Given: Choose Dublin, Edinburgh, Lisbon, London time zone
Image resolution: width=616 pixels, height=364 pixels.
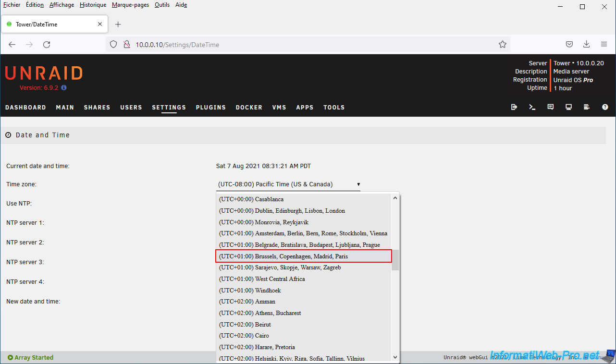Looking at the screenshot, I should pyautogui.click(x=282, y=211).
